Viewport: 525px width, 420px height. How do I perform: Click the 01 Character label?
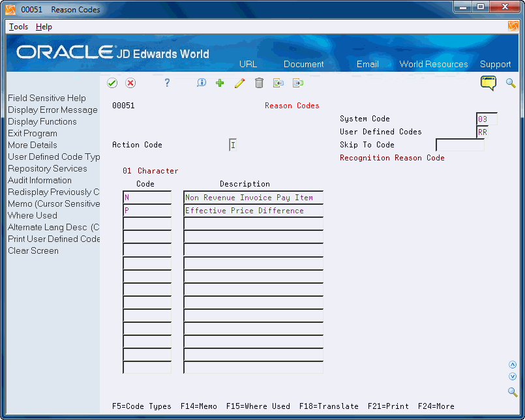point(151,171)
